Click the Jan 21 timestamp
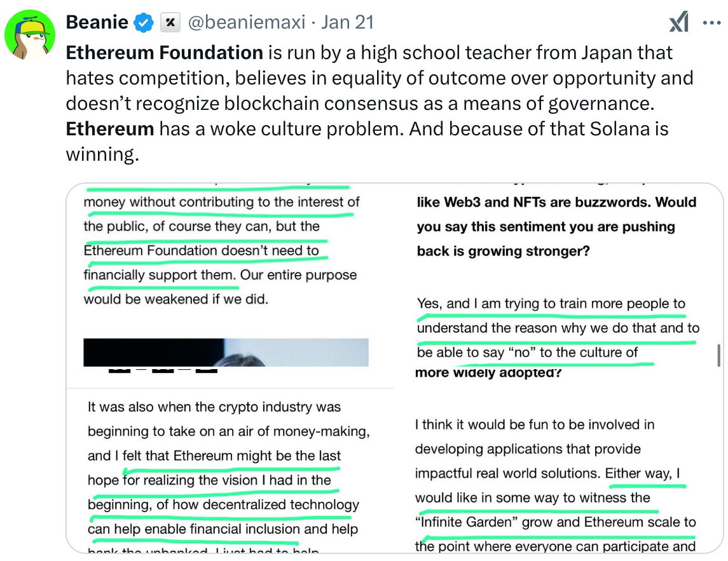This screenshot has width=728, height=561. coord(348,24)
